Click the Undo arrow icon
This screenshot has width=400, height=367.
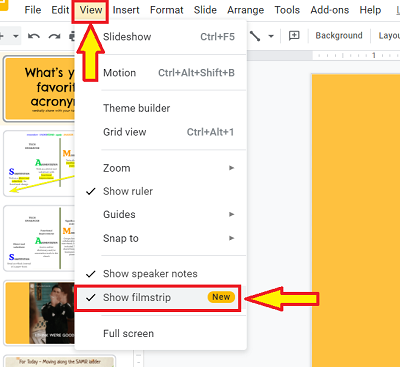point(34,36)
